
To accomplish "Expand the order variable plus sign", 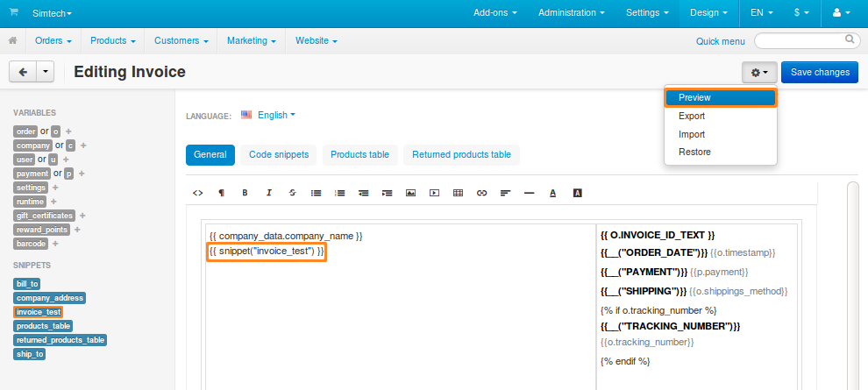I will (x=68, y=131).
